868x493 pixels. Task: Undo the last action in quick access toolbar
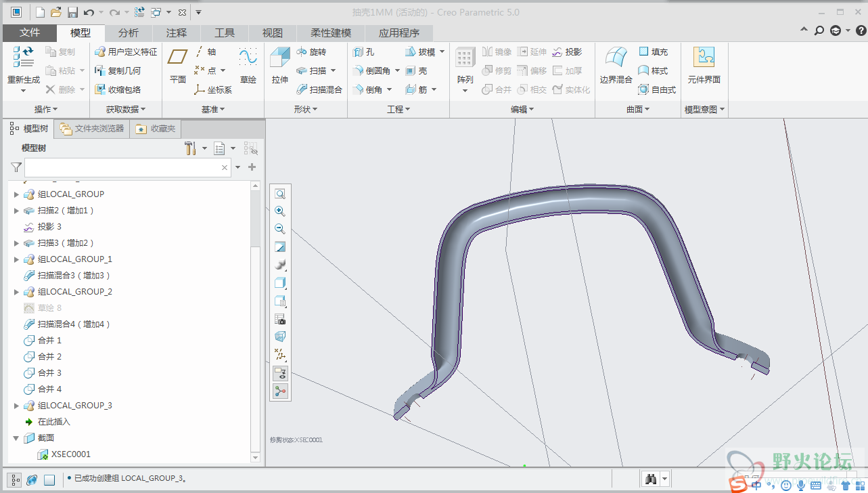click(x=89, y=12)
